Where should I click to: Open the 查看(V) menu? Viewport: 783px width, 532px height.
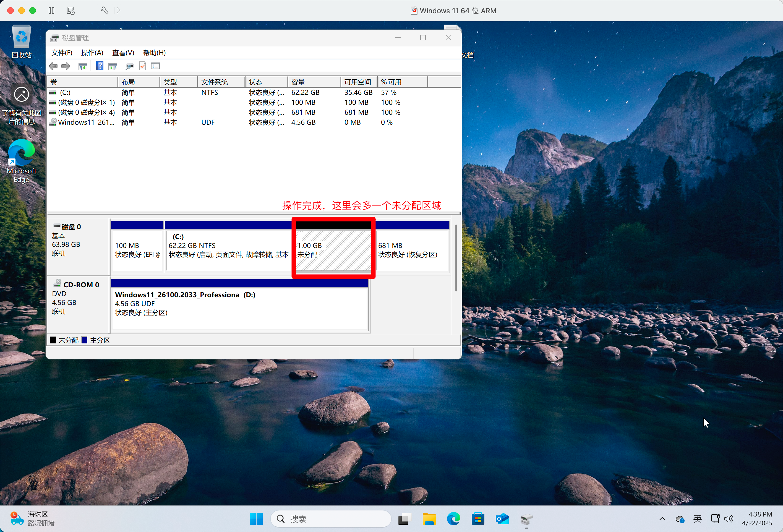123,53
